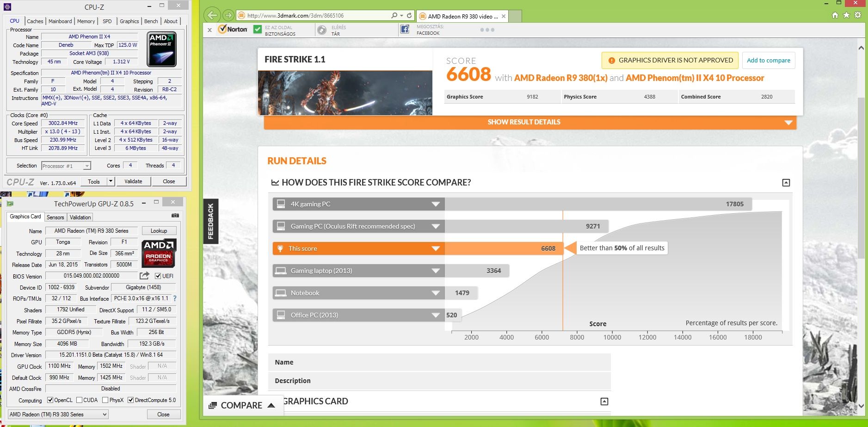Viewport: 868px width, 427px height.
Task: Show more Norton toolbar options (three dots)
Action: click(487, 30)
